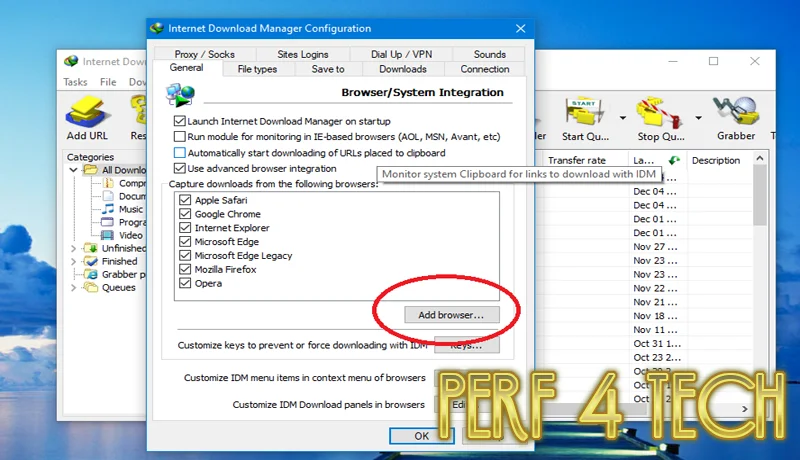Click the Unfinished folder icon

[x=91, y=248]
